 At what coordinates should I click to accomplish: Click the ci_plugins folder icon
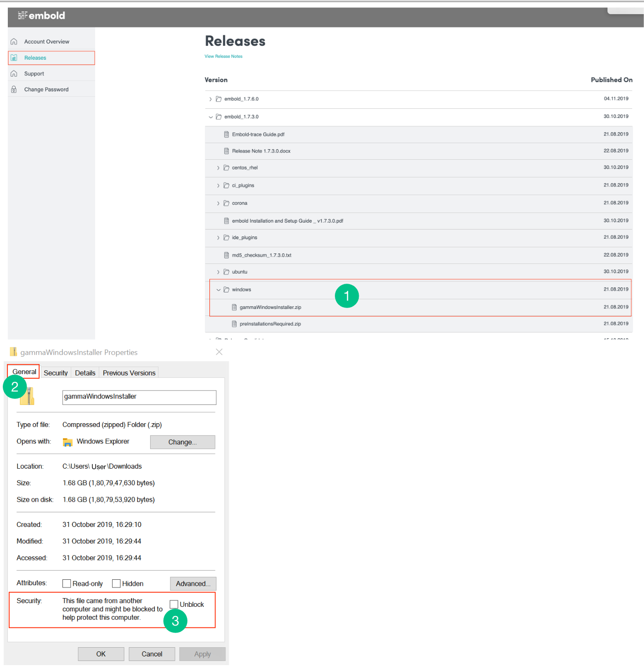(x=226, y=185)
